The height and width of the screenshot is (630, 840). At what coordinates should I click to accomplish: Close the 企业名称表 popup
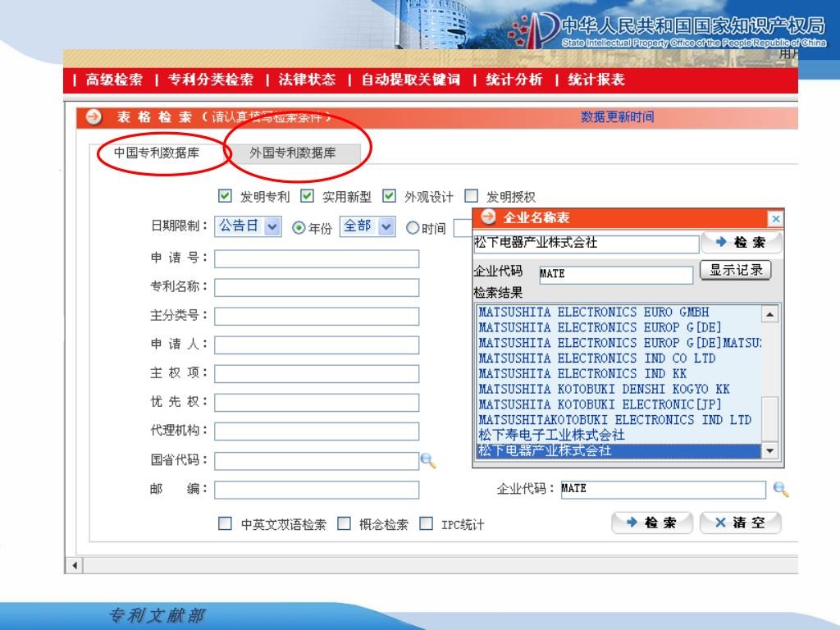(775, 218)
